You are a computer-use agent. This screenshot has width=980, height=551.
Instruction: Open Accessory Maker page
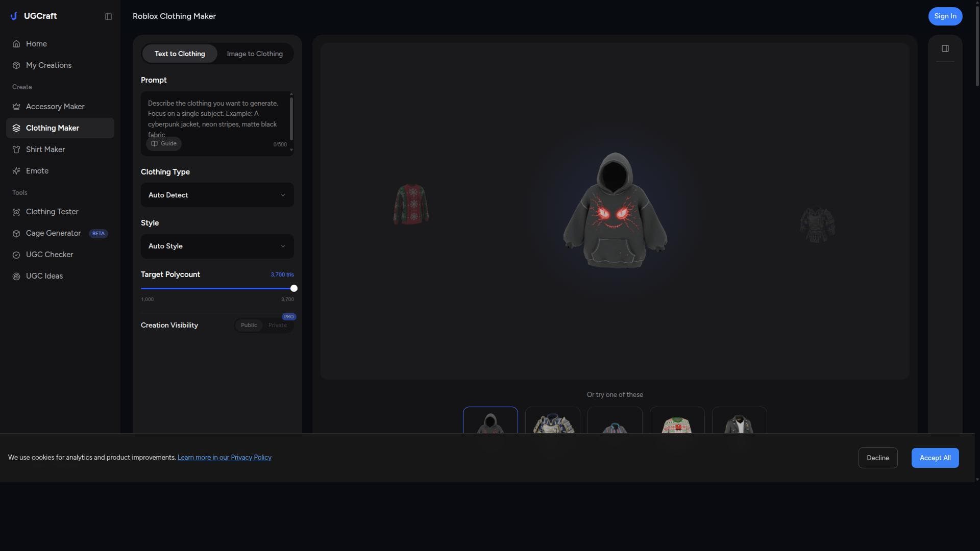pyautogui.click(x=60, y=107)
